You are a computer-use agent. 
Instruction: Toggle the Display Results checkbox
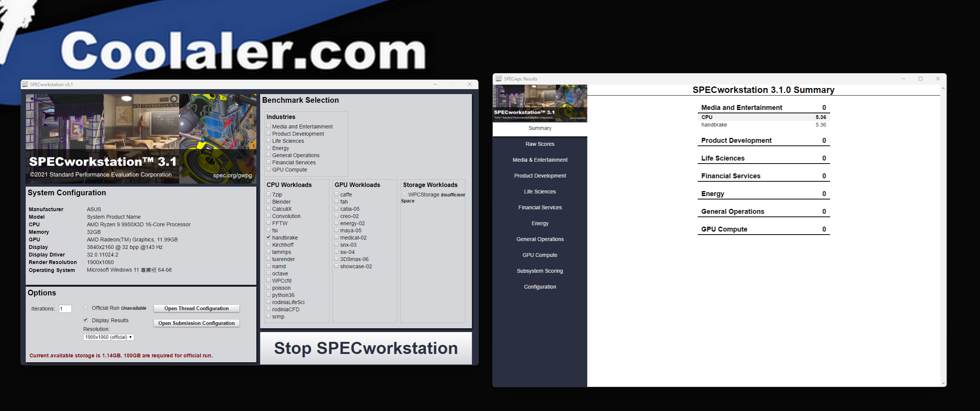pos(85,320)
